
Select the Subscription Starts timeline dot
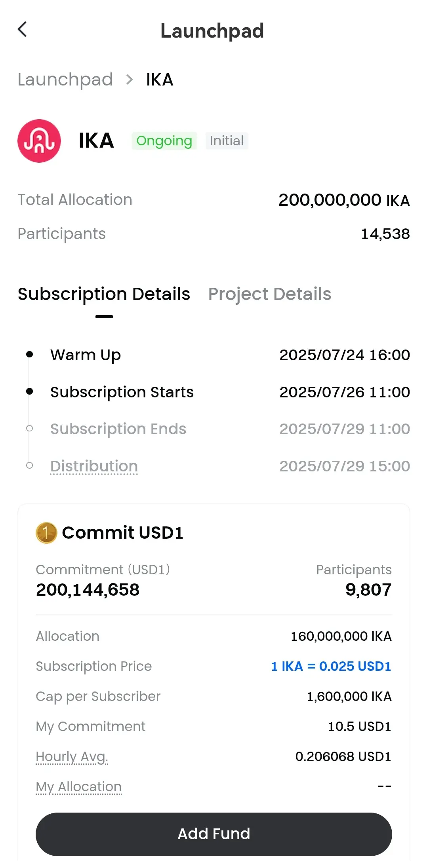pos(29,391)
